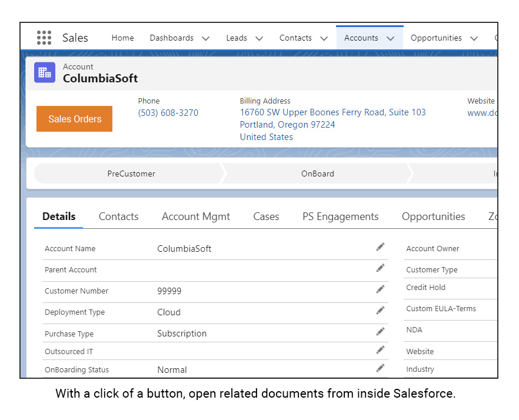Expand the Leads navigation chevron
519x420 pixels.
pos(259,38)
